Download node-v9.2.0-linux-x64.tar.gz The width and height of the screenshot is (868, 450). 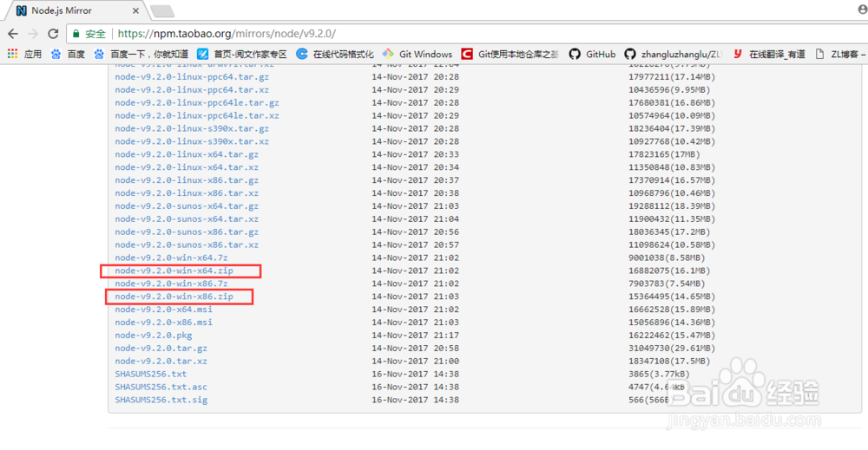coord(187,154)
